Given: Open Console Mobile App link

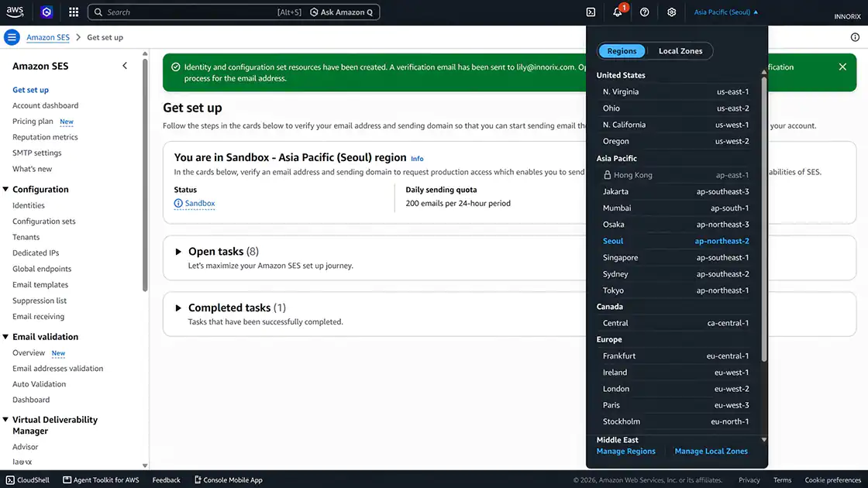Looking at the screenshot, I should point(228,479).
